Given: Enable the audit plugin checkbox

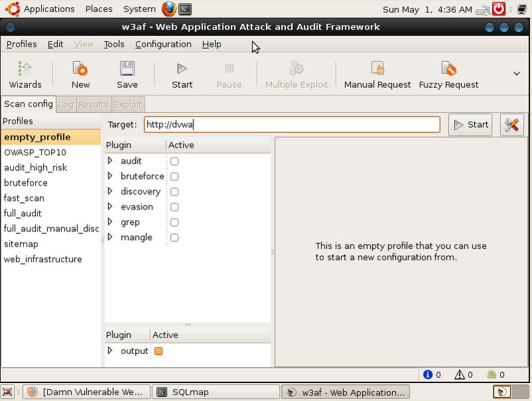Looking at the screenshot, I should tap(174, 161).
